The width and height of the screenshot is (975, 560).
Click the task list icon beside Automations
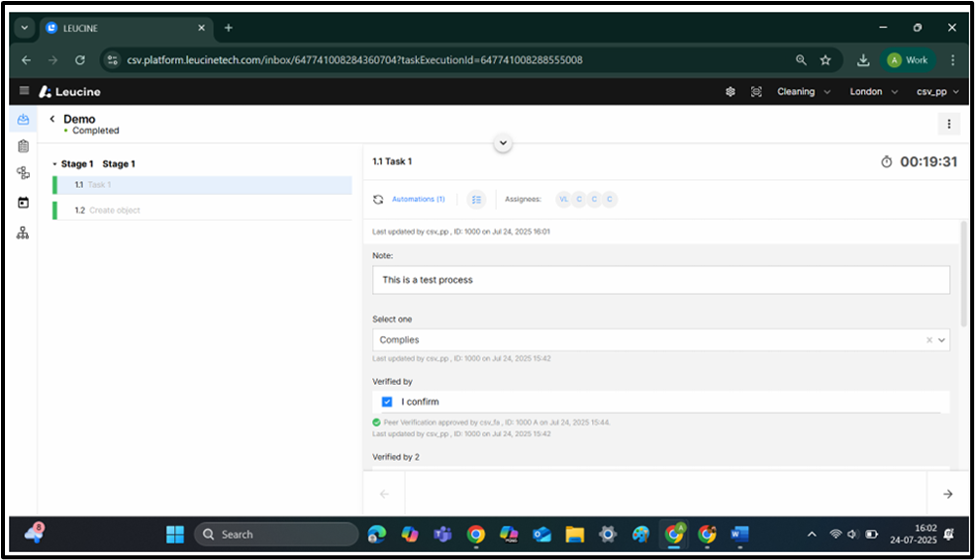476,200
